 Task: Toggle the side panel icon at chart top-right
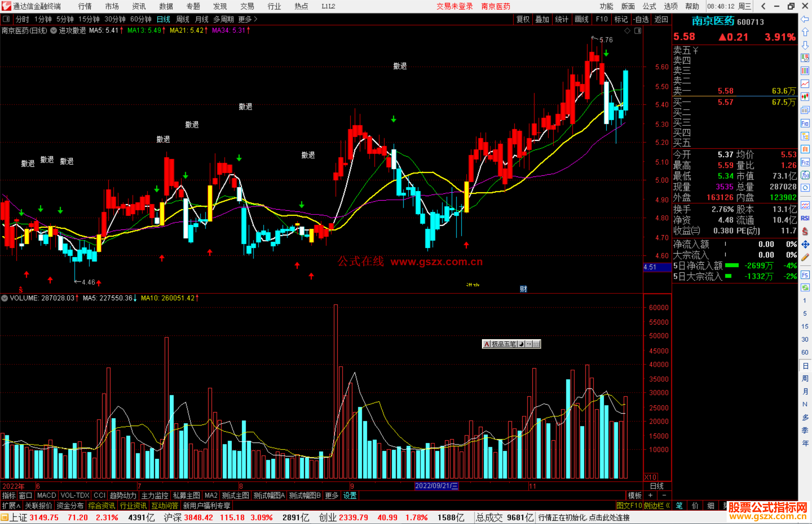coord(638,31)
